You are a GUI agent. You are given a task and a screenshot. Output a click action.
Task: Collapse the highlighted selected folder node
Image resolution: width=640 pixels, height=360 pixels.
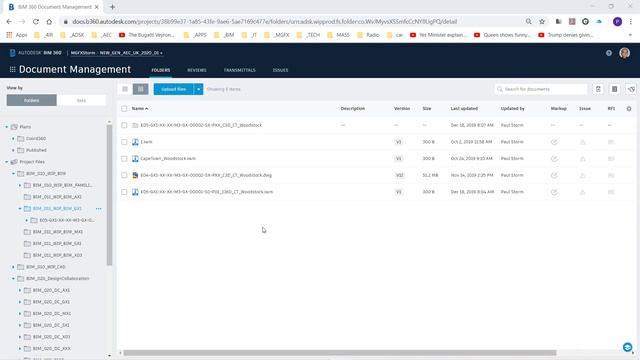pos(20,209)
